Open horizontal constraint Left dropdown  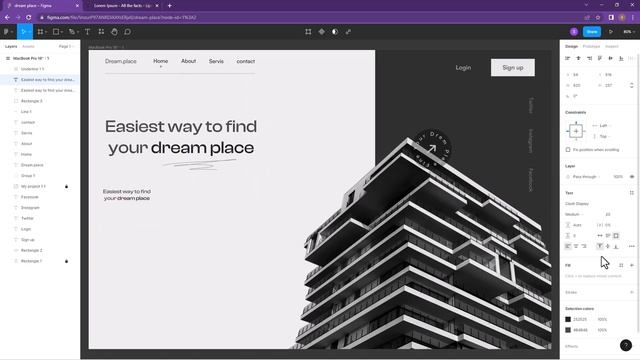pyautogui.click(x=604, y=126)
